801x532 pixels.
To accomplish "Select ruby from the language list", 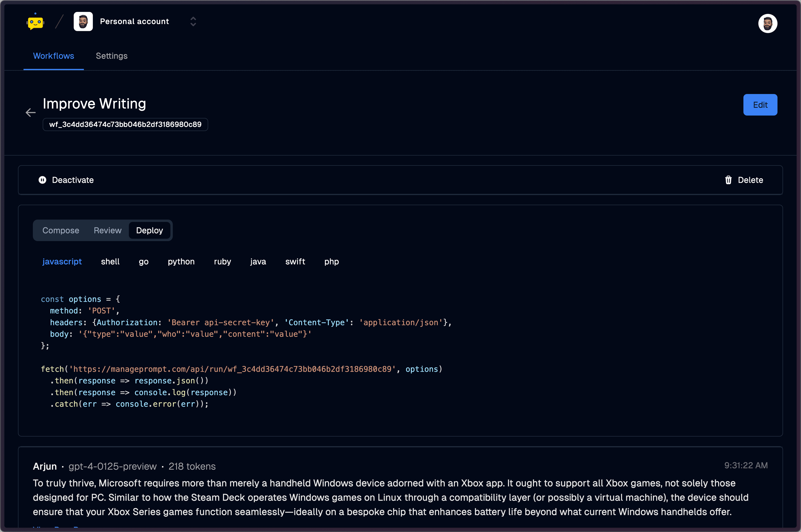I will point(222,262).
